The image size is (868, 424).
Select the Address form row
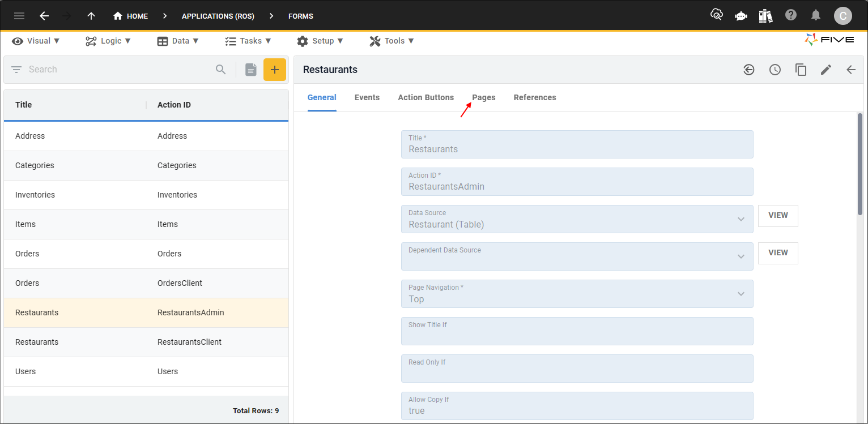(146, 136)
